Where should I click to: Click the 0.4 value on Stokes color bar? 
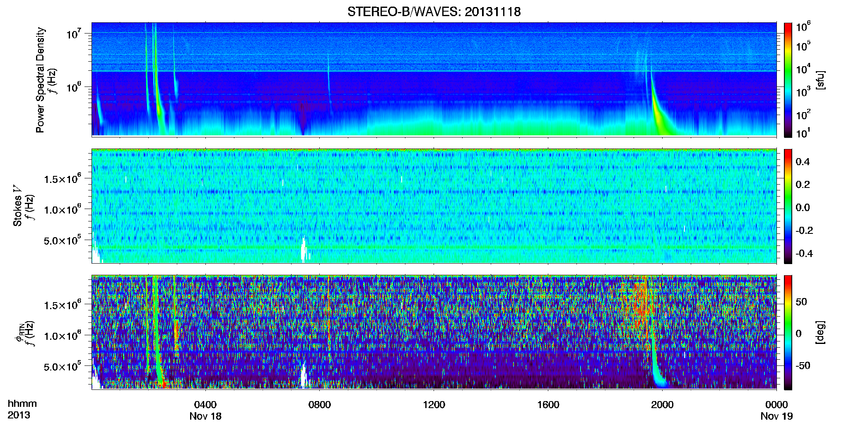click(803, 162)
